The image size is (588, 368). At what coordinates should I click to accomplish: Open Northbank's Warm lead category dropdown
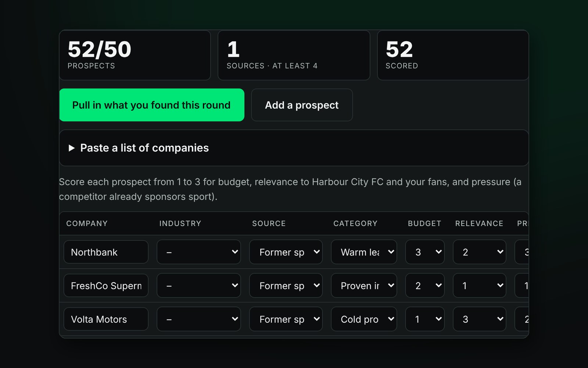[364, 252]
